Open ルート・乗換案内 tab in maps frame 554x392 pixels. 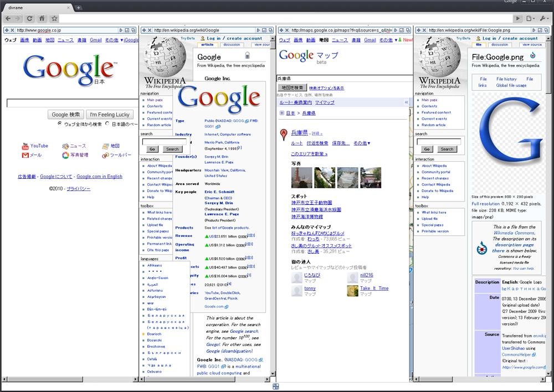tap(296, 102)
